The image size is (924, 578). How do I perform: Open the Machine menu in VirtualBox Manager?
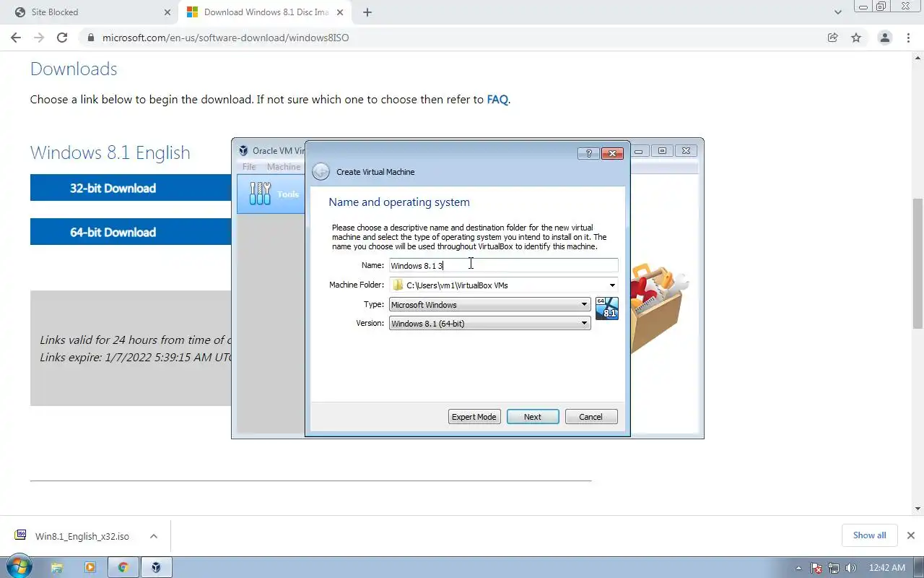click(x=284, y=167)
